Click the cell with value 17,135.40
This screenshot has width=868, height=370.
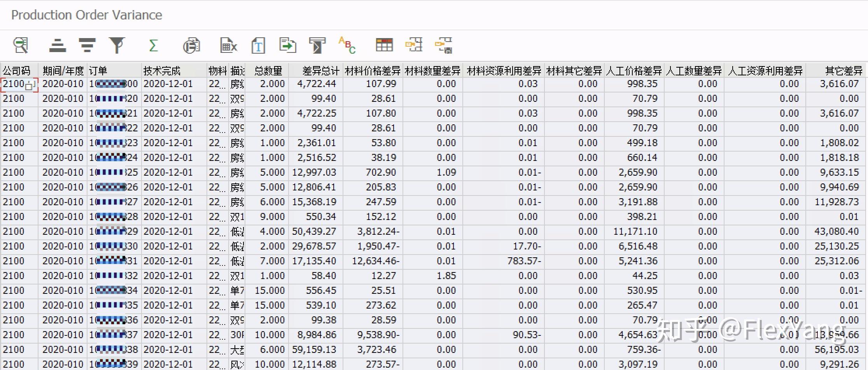point(316,261)
